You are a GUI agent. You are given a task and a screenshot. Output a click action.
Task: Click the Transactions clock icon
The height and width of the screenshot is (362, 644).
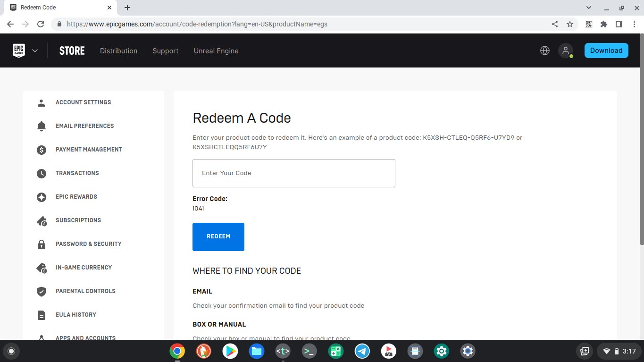[x=42, y=173]
